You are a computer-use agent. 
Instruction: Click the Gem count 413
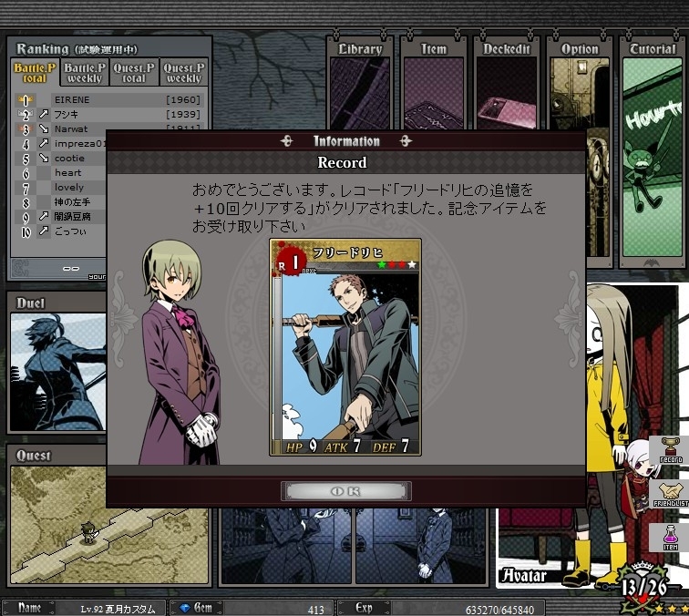pos(316,610)
